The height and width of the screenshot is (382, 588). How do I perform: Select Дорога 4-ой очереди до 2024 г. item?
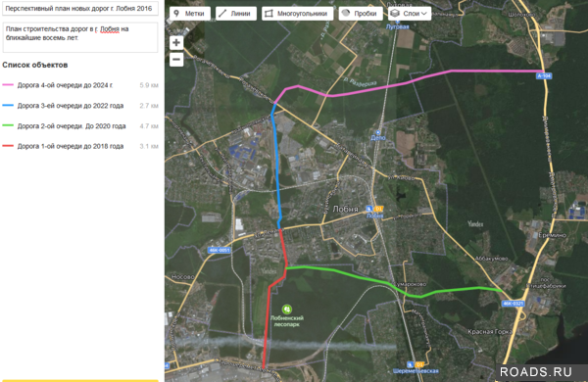tap(80, 85)
